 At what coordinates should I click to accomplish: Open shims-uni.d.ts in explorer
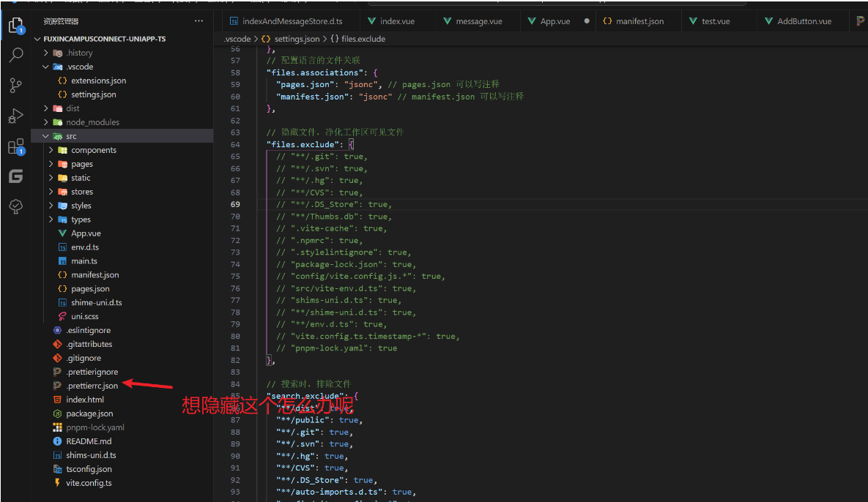92,455
